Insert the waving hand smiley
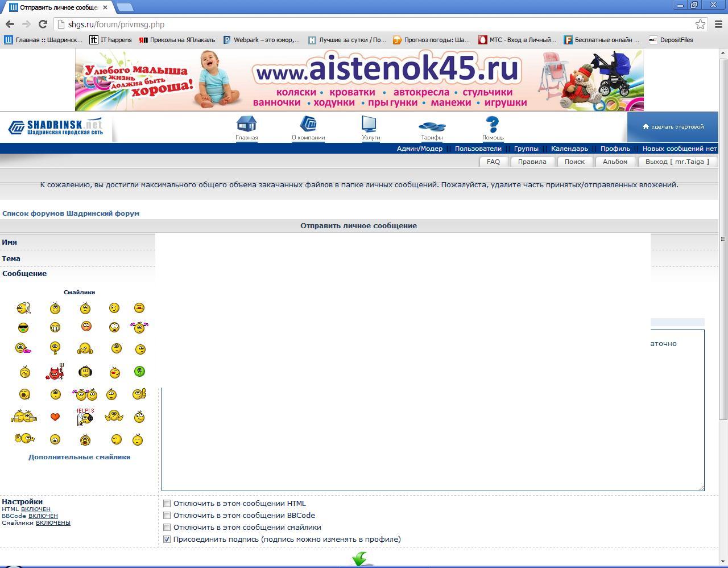The image size is (728, 568). [x=24, y=438]
